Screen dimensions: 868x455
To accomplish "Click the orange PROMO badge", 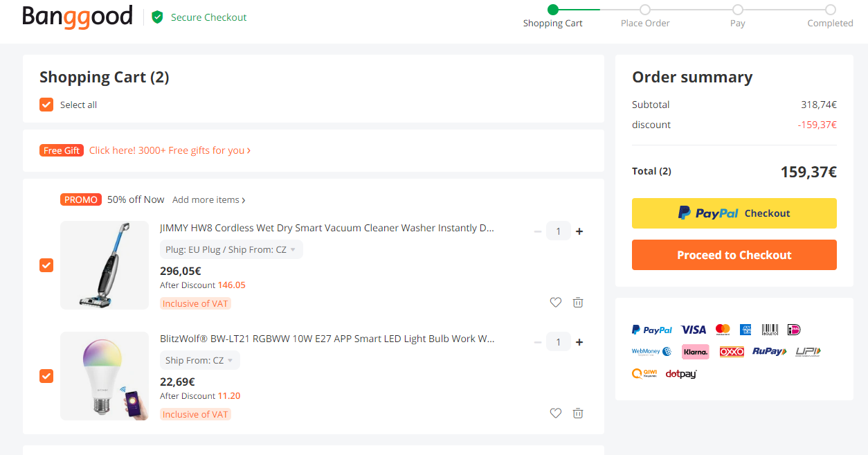I will [x=81, y=199].
